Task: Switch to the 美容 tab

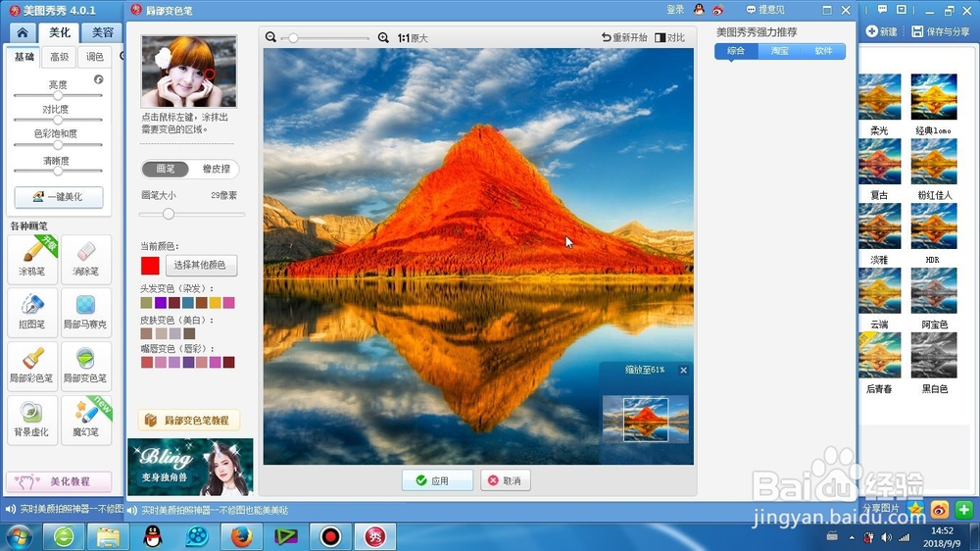Action: point(103,32)
